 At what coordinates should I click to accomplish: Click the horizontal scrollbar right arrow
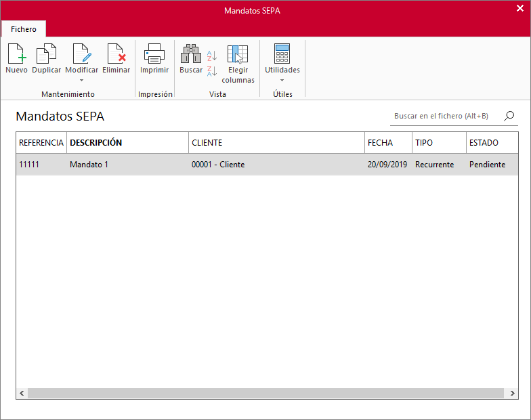[x=511, y=394]
